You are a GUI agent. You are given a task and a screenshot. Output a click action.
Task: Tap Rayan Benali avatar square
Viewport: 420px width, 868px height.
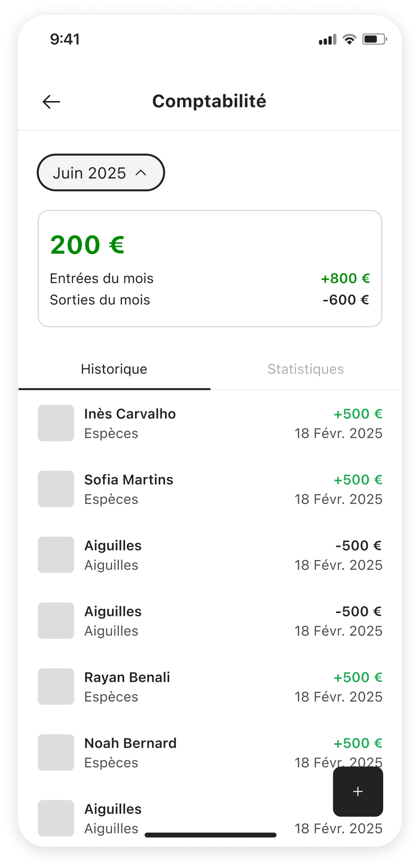point(56,686)
